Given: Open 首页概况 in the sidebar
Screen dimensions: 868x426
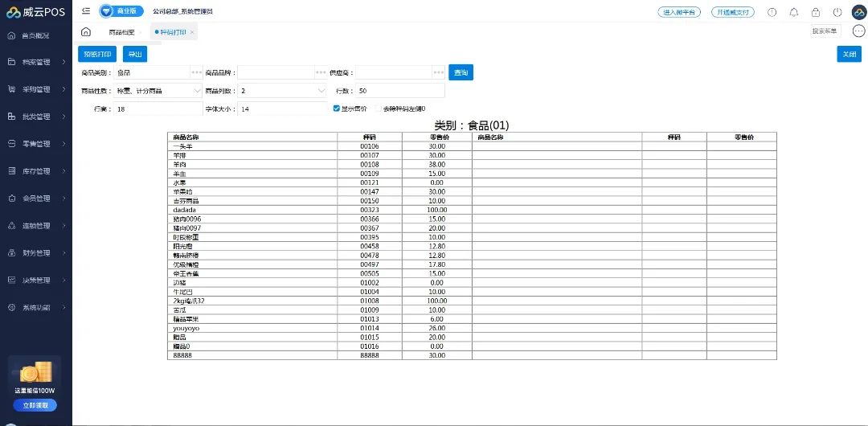Looking at the screenshot, I should coord(35,36).
